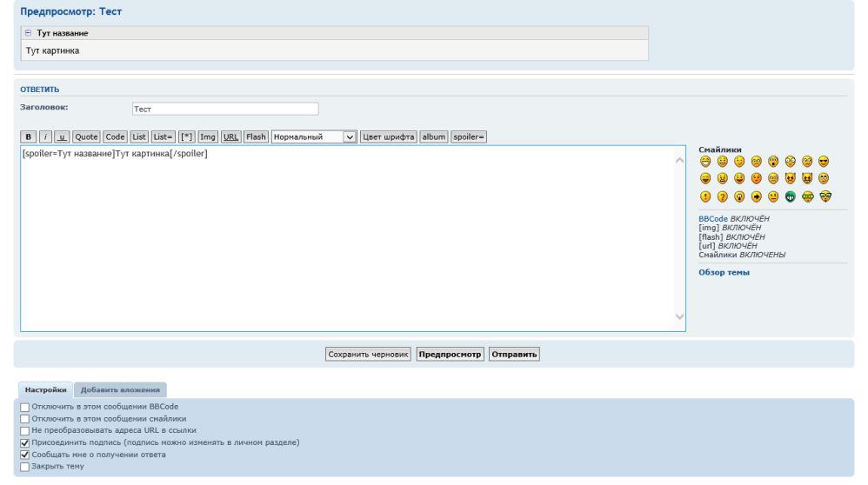Collapse the 'Тут название' spoiler
The image size is (868, 485).
coord(28,33)
